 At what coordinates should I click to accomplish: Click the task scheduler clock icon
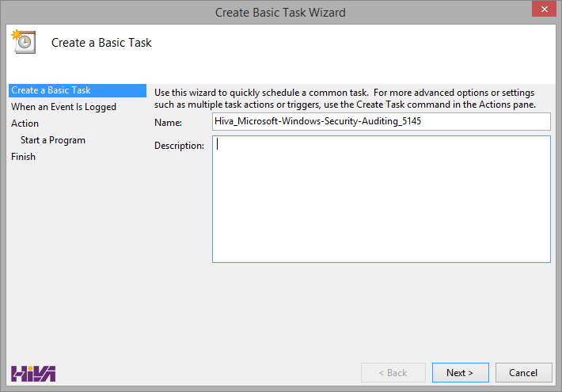point(24,42)
